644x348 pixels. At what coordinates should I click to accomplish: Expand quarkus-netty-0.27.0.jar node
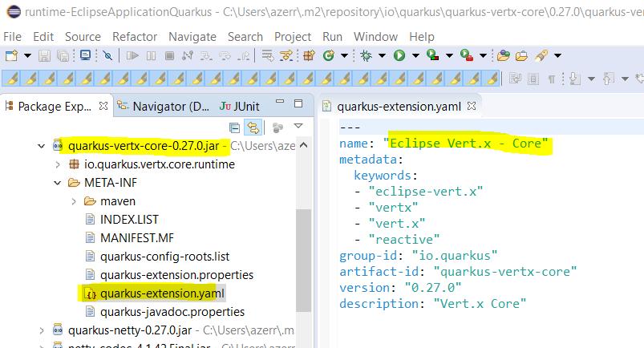pyautogui.click(x=42, y=330)
